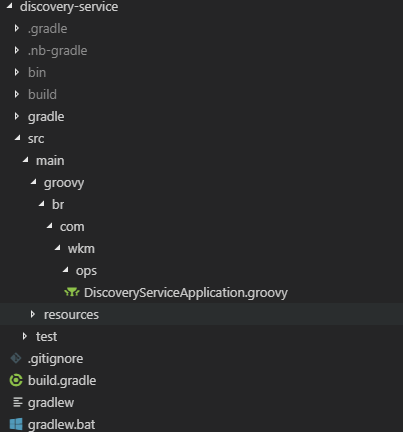Expand the .gradle folder arrow
Image resolution: width=403 pixels, height=432 pixels.
(x=17, y=28)
